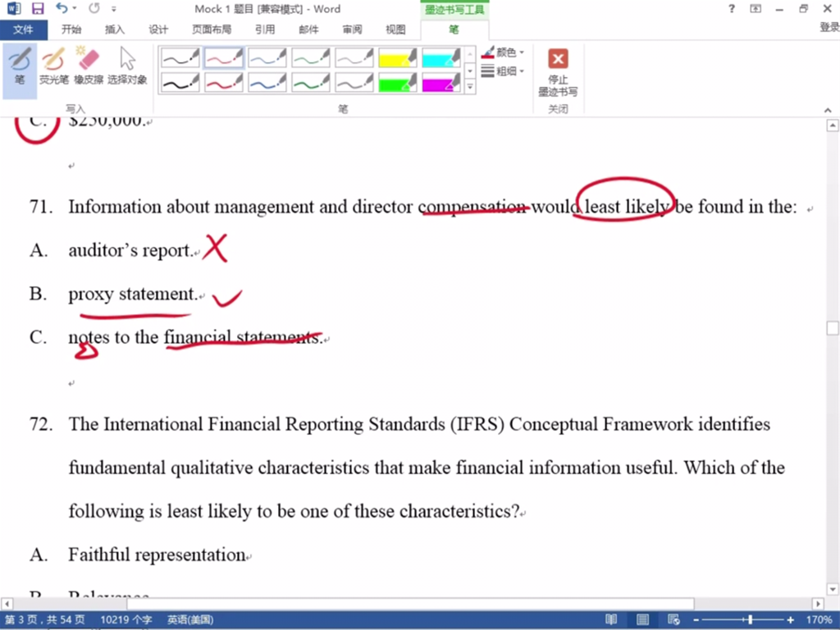Click the Undo arrow icon
840x630 pixels.
62,9
